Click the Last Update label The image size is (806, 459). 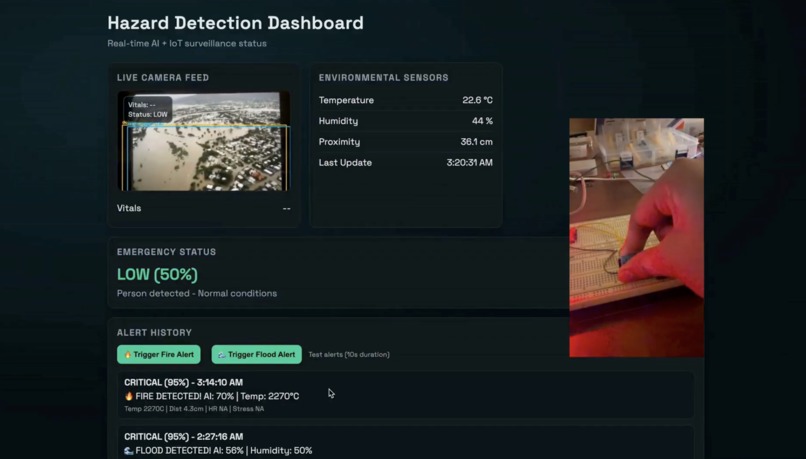[x=345, y=163]
